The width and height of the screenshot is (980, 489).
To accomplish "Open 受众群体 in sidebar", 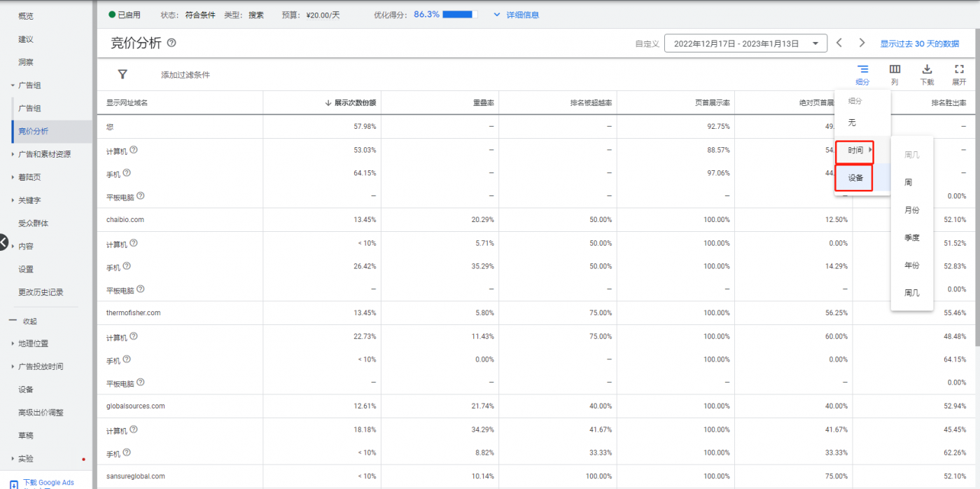I will [33, 223].
